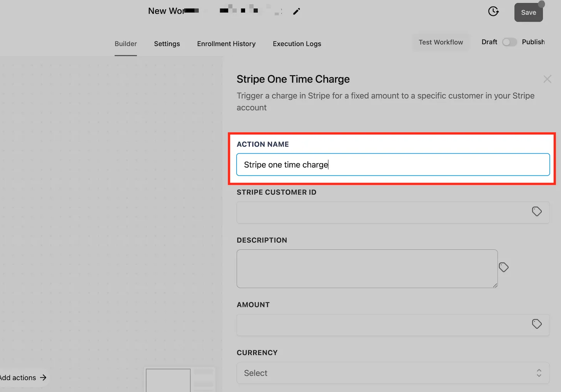Open the version history clock icon
Image resolution: width=561 pixels, height=392 pixels.
pos(493,12)
